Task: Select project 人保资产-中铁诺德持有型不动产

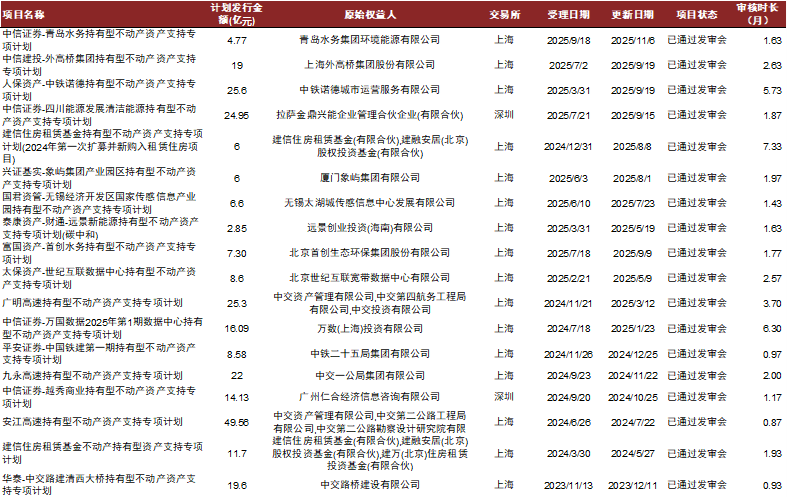Action: [x=99, y=90]
